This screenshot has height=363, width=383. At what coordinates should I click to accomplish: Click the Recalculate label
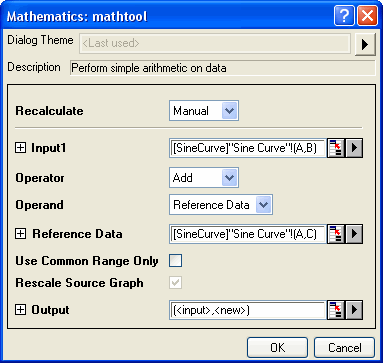(x=49, y=111)
